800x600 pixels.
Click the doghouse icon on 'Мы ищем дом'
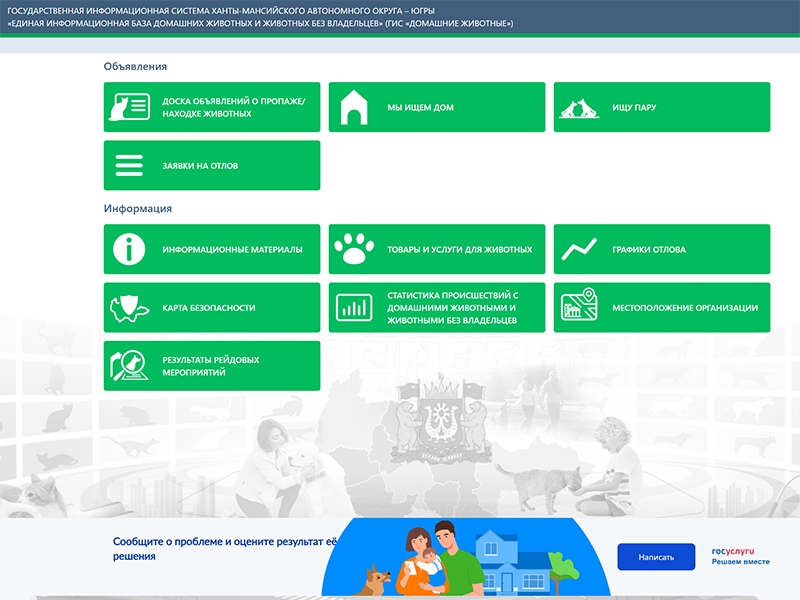pyautogui.click(x=354, y=107)
